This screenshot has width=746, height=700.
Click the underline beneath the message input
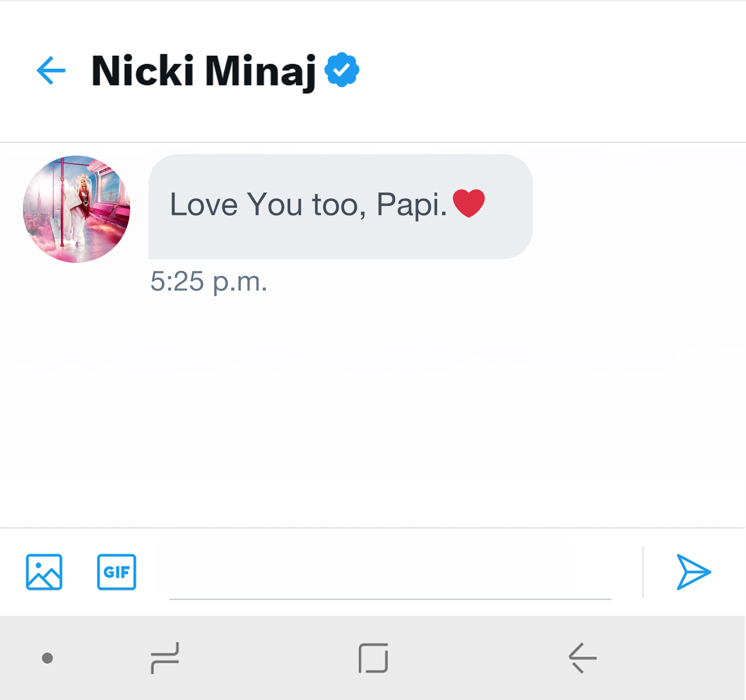click(390, 599)
